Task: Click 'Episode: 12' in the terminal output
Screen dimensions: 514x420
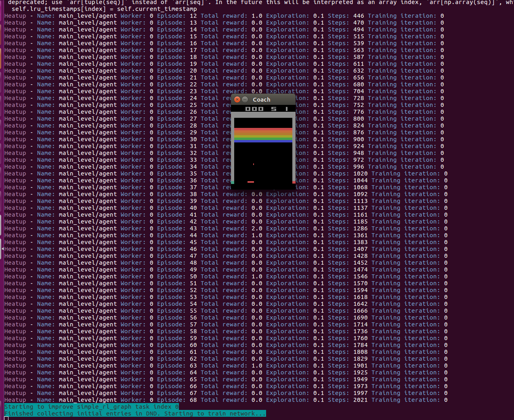Action: point(177,16)
